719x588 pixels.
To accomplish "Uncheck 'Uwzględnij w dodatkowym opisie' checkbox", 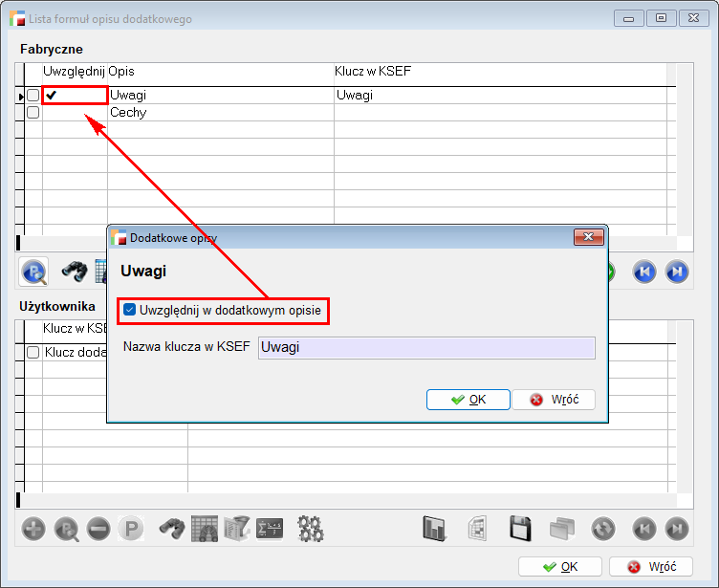I will [130, 310].
